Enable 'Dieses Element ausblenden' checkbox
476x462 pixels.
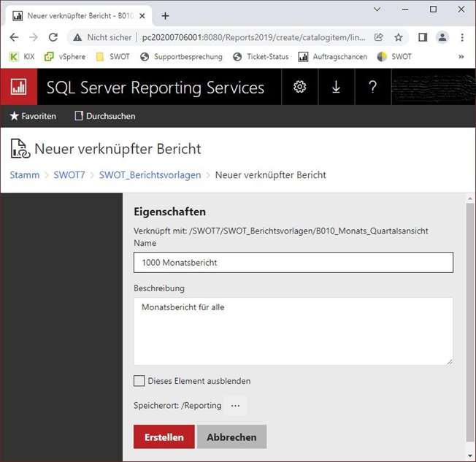139,381
